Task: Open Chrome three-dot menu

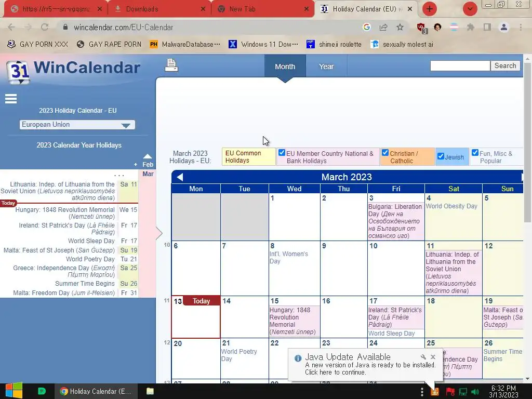Action: point(521,27)
